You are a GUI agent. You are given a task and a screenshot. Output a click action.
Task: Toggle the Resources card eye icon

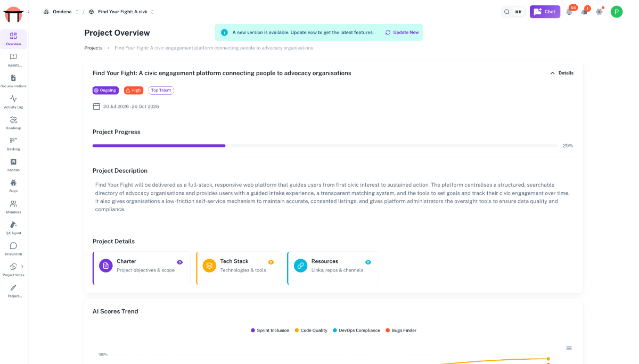[368, 262]
